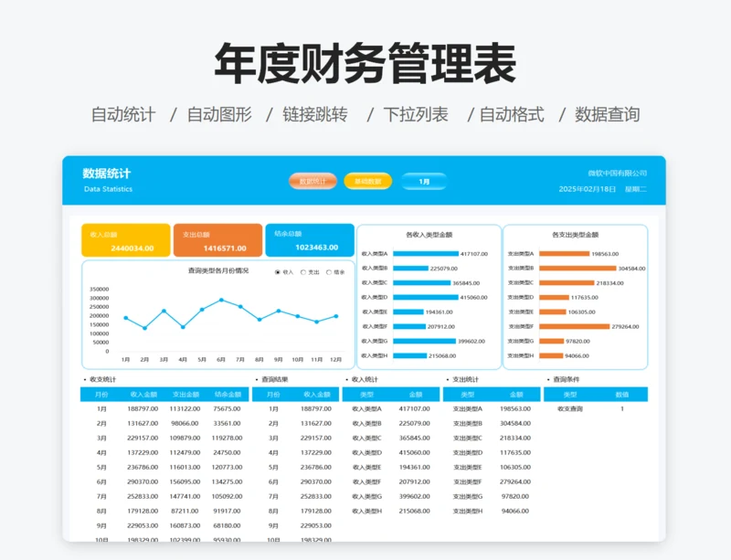The image size is (731, 560).
Task: Select the 106305.00 cell in 支出统计 table
Action: tap(515, 467)
